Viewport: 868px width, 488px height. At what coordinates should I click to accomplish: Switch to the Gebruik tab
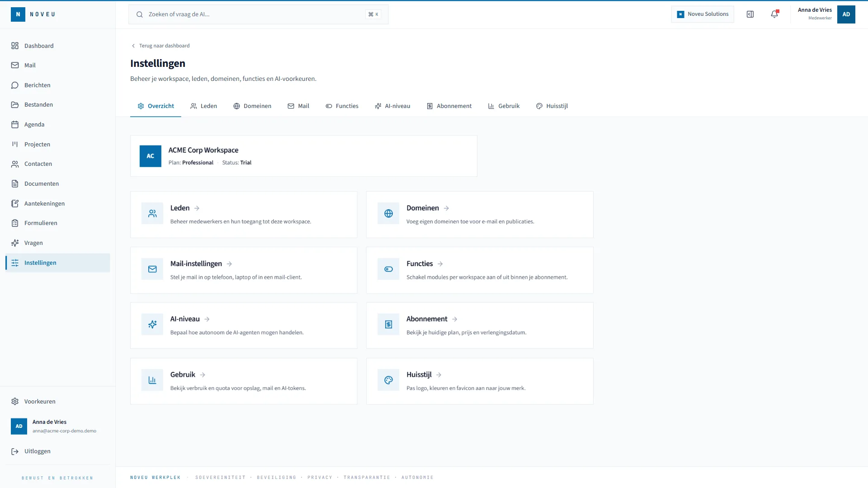click(x=504, y=106)
